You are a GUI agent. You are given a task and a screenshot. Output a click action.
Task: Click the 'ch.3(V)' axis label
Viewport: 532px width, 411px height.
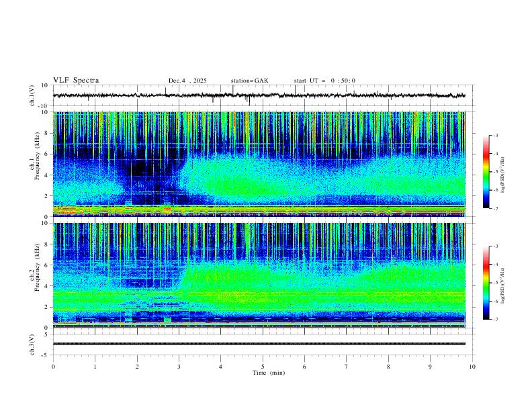click(x=32, y=345)
